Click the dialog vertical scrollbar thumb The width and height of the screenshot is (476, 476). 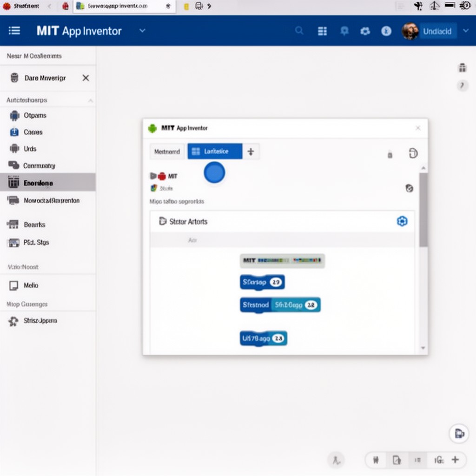click(423, 210)
